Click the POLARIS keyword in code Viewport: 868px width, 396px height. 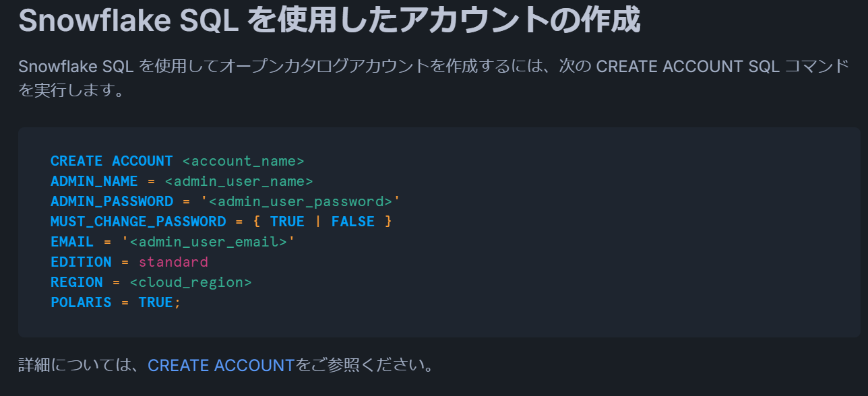point(81,302)
